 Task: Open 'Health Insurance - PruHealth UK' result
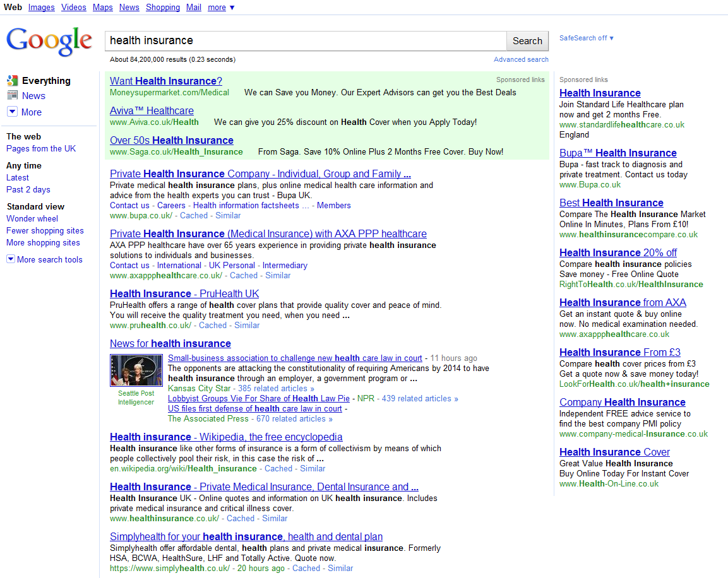(x=184, y=293)
